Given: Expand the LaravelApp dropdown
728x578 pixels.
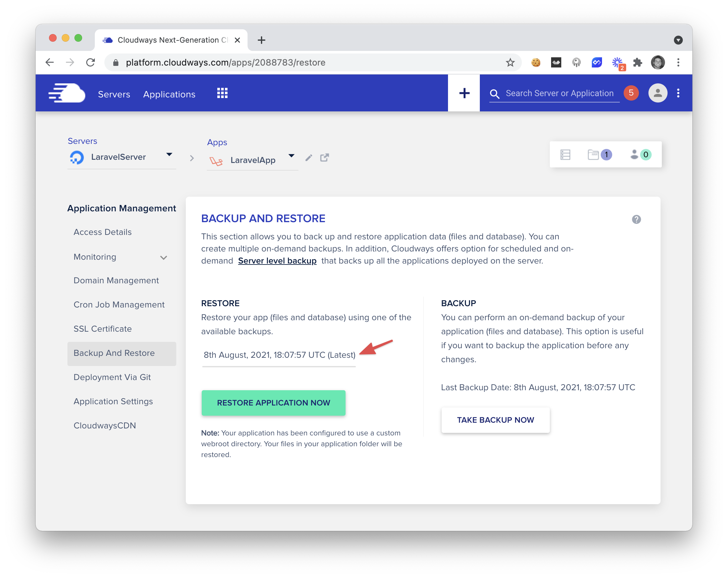Looking at the screenshot, I should 291,156.
